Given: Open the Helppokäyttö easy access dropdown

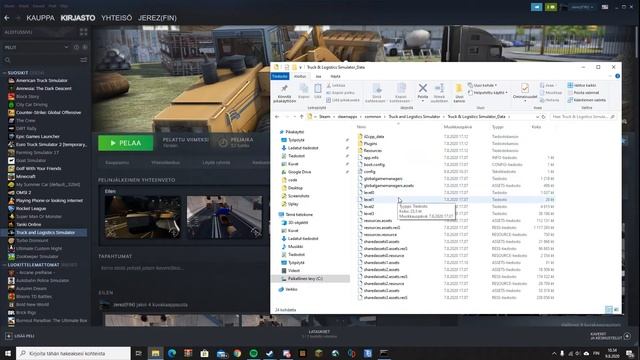Looking at the screenshot, I should tap(488, 93).
